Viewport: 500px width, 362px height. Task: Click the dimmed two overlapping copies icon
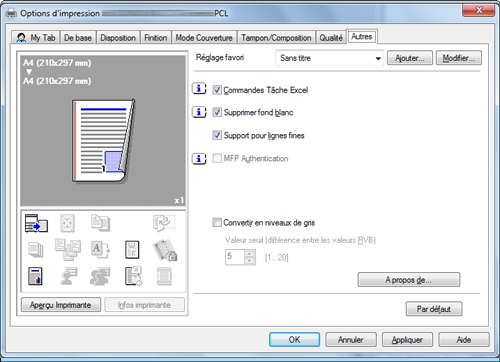[x=100, y=223]
